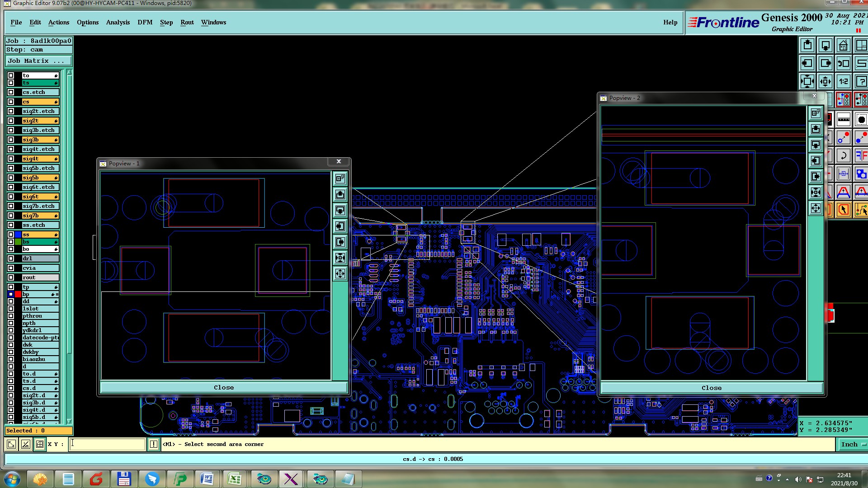Open the question mark help icon
The height and width of the screenshot is (488, 868).
pos(861,82)
